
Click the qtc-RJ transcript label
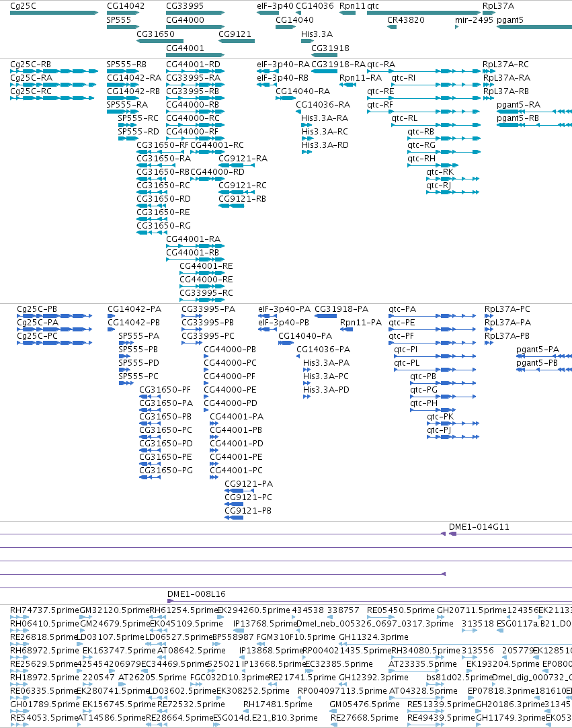pos(438,186)
